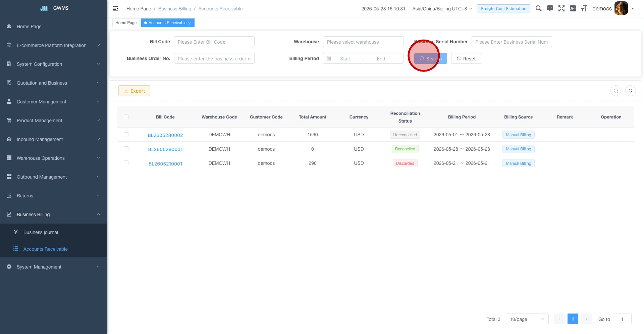Open bill BL2605280001 link

pos(165,149)
